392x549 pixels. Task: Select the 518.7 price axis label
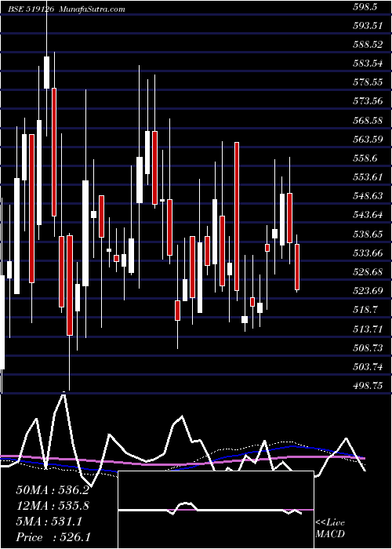(x=365, y=311)
